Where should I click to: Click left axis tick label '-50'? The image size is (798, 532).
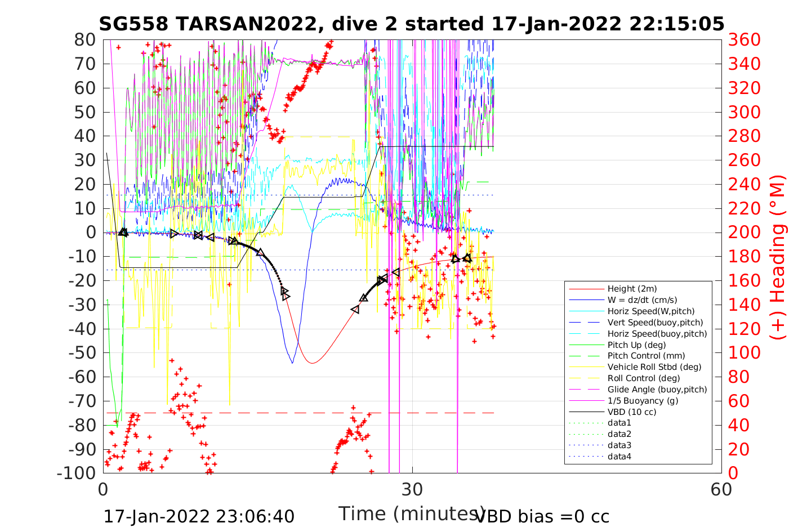[x=83, y=352]
